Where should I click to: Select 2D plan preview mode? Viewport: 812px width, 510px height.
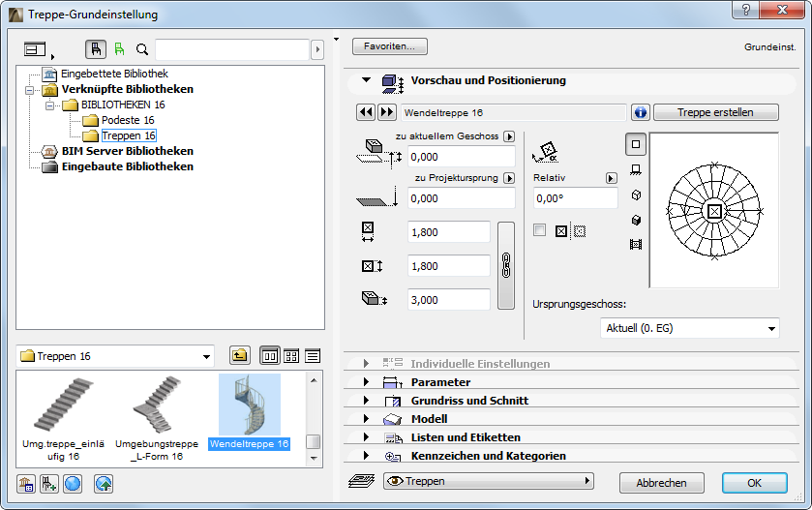coord(636,144)
